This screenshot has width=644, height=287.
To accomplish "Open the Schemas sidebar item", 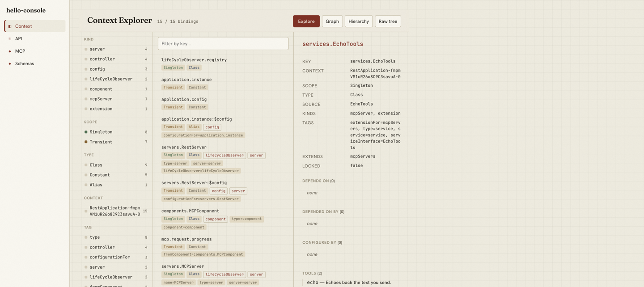I will click(35, 63).
